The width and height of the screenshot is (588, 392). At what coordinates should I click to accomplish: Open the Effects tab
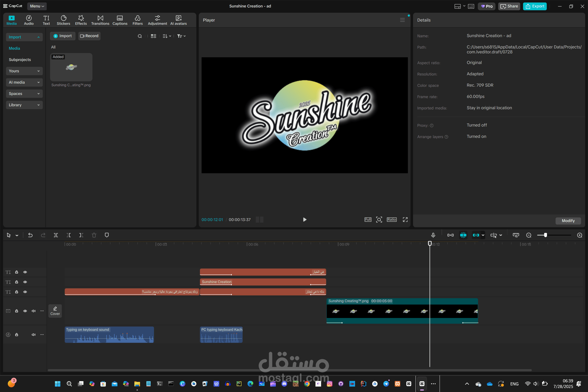click(81, 20)
